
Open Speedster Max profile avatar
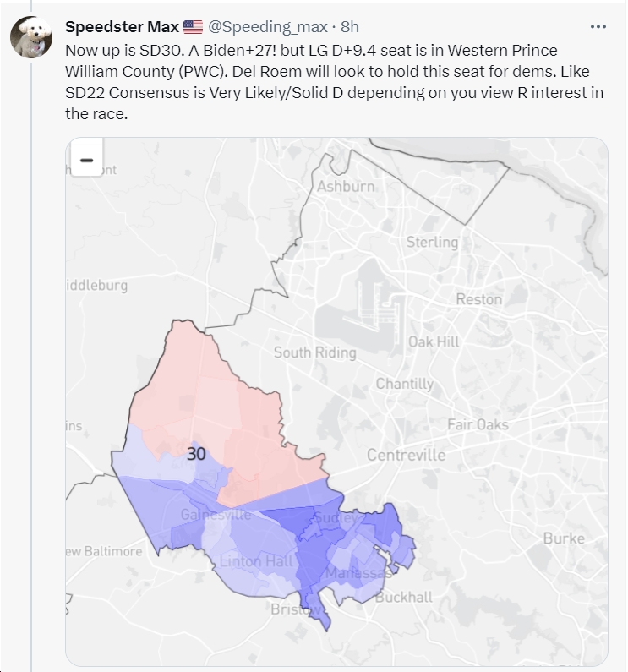pos(31,37)
